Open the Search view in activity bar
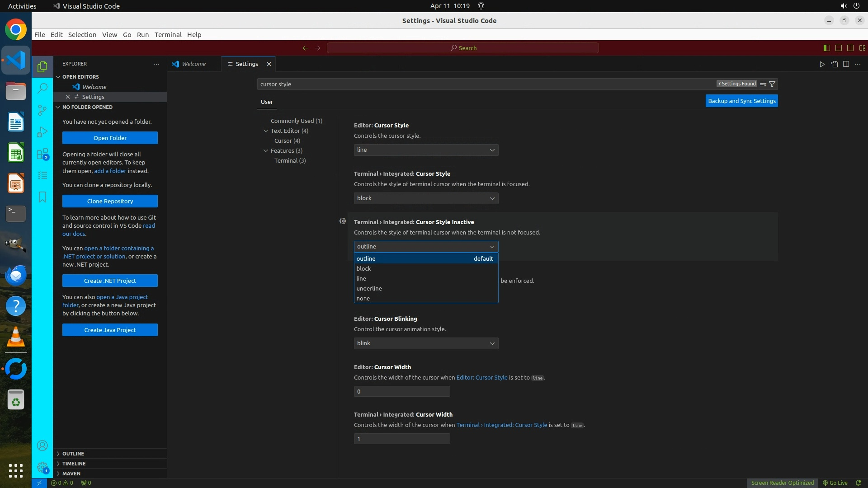868x488 pixels. (42, 88)
